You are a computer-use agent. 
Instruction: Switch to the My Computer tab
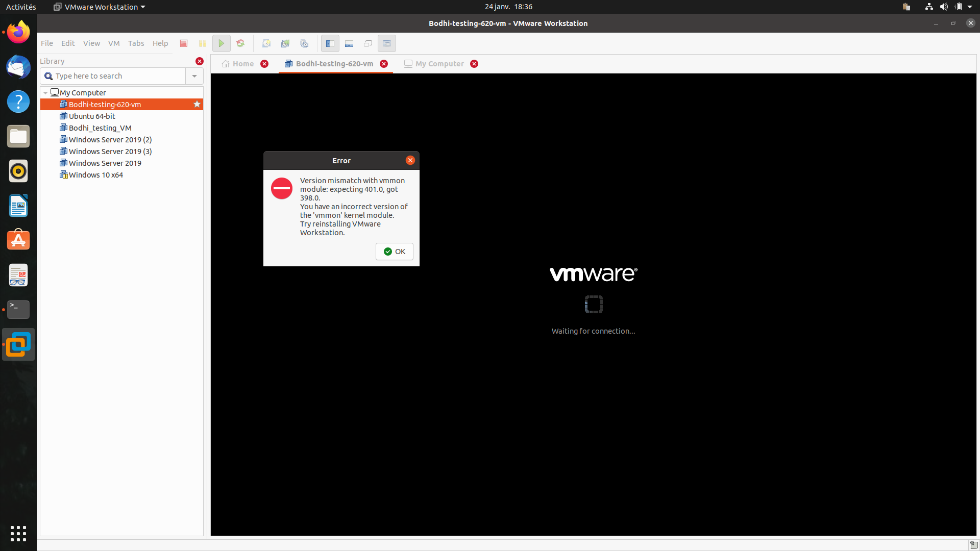(434, 64)
